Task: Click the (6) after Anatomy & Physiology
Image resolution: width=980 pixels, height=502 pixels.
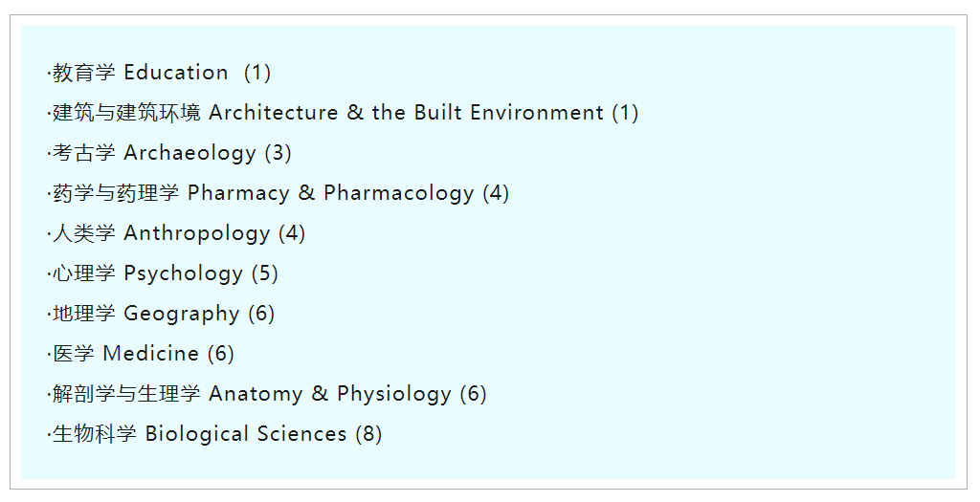Action: 474,394
